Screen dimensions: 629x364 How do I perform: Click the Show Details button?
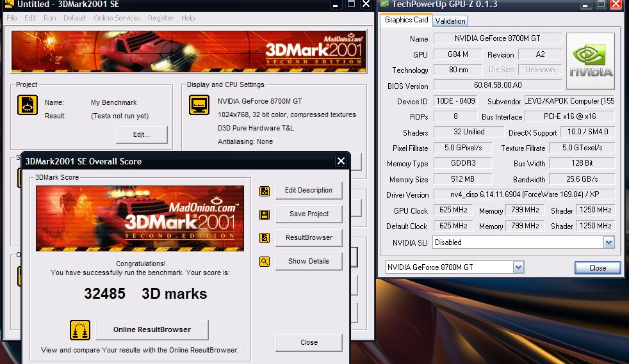pos(309,261)
